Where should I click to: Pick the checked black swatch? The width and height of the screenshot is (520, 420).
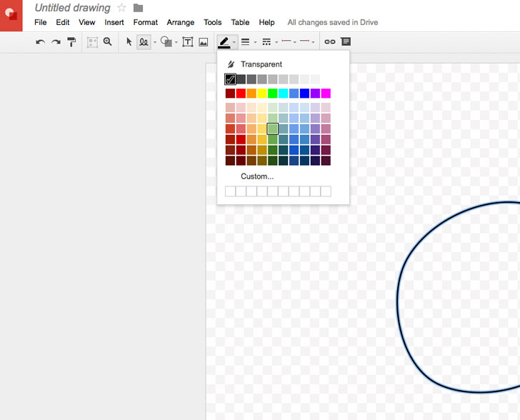[x=230, y=79]
